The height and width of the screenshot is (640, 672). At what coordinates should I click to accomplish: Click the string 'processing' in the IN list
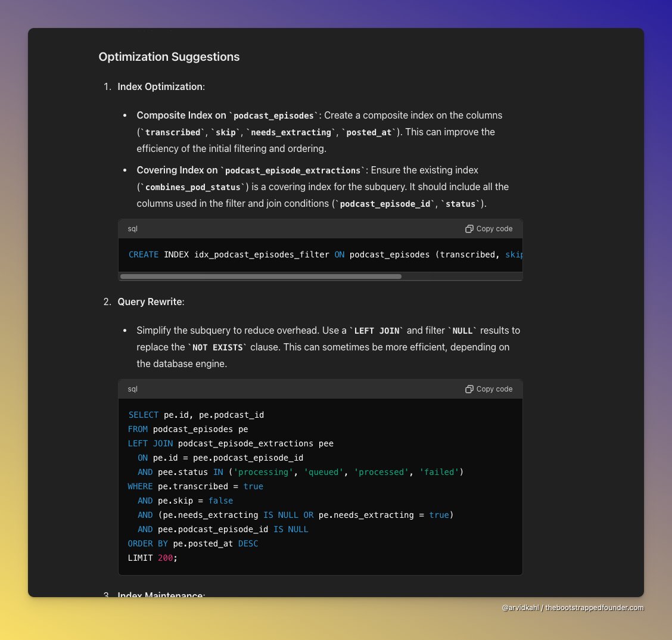pyautogui.click(x=263, y=472)
